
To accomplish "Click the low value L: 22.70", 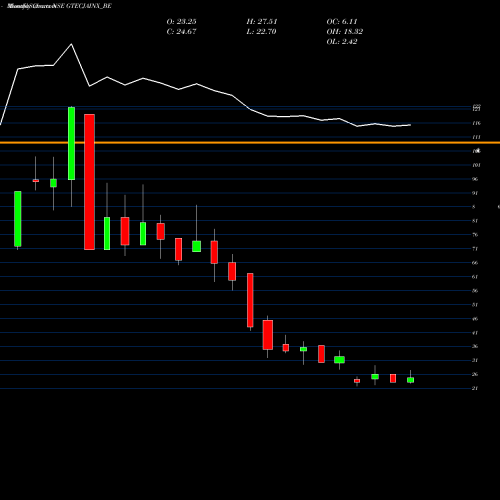I will (261, 31).
